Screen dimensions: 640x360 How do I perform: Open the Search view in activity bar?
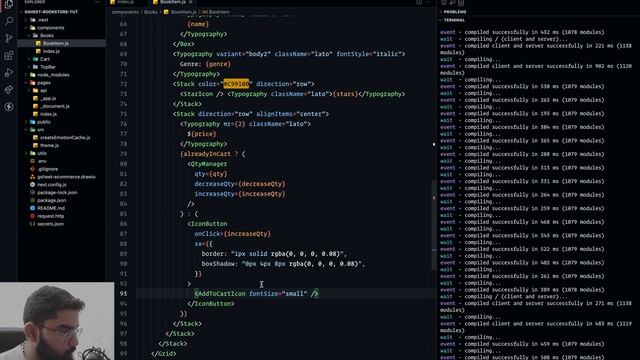tap(9, 21)
